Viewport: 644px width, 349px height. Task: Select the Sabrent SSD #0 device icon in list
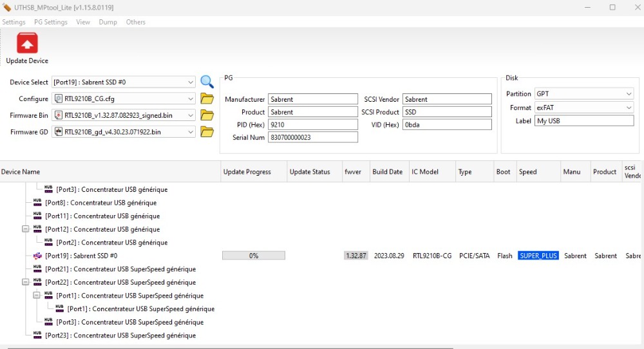pyautogui.click(x=37, y=256)
